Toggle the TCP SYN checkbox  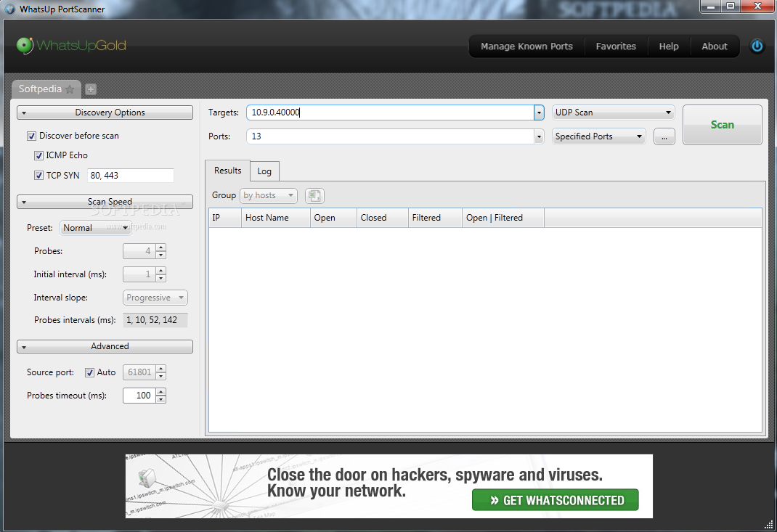[38, 176]
